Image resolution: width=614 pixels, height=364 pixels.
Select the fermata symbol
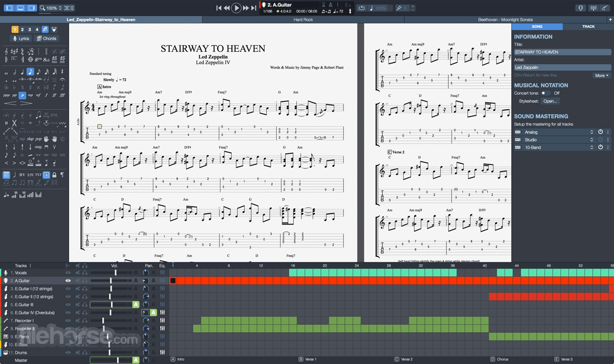pyautogui.click(x=63, y=79)
